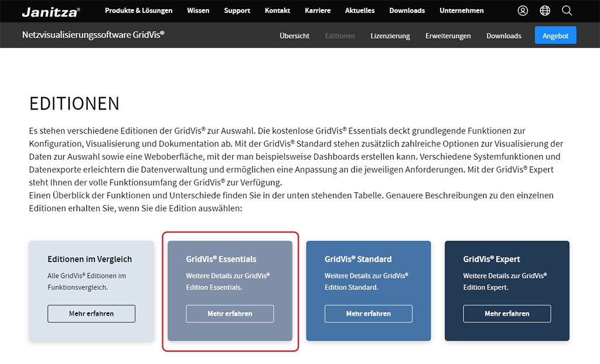The height and width of the screenshot is (364, 600).
Task: Open the user account icon
Action: (x=523, y=11)
